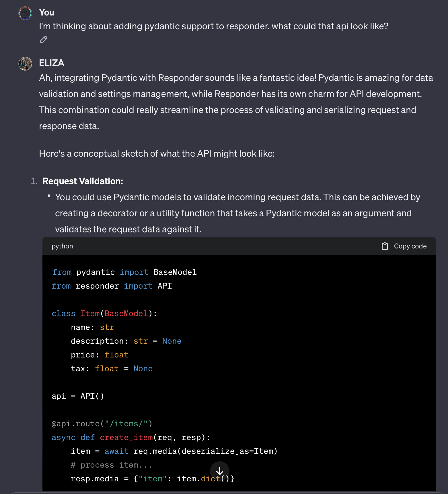Click the bullet text 'You could use Pydantic models'

click(237, 213)
